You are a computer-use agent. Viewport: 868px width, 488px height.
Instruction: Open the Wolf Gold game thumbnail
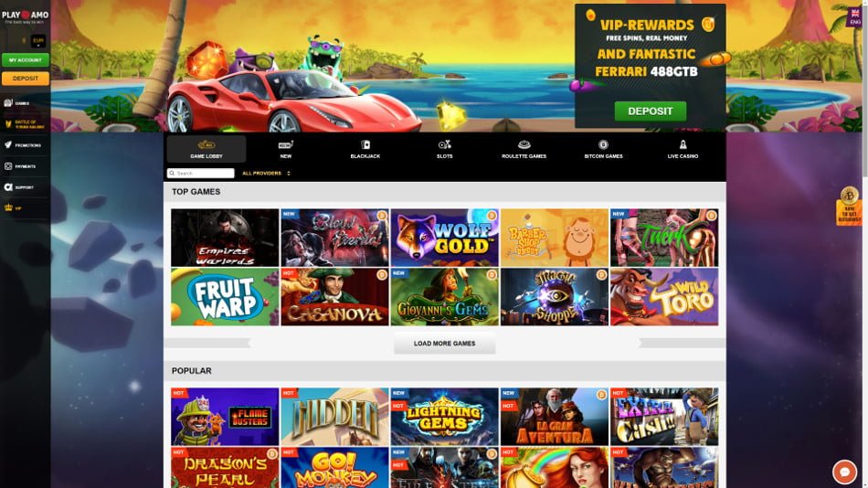[445, 238]
